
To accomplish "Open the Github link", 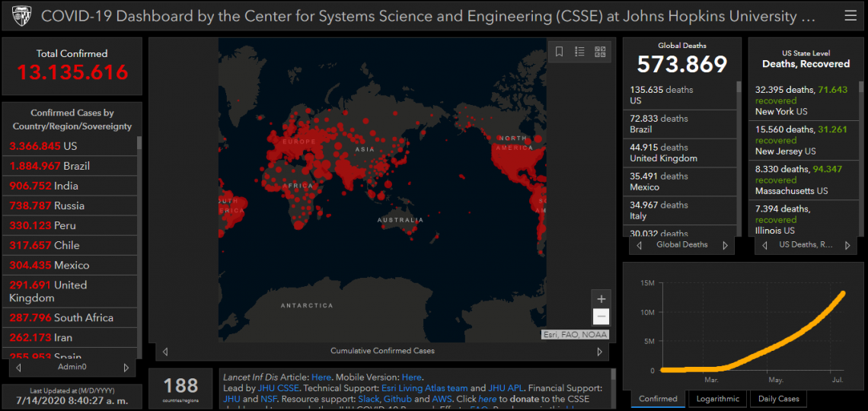I will 397,399.
